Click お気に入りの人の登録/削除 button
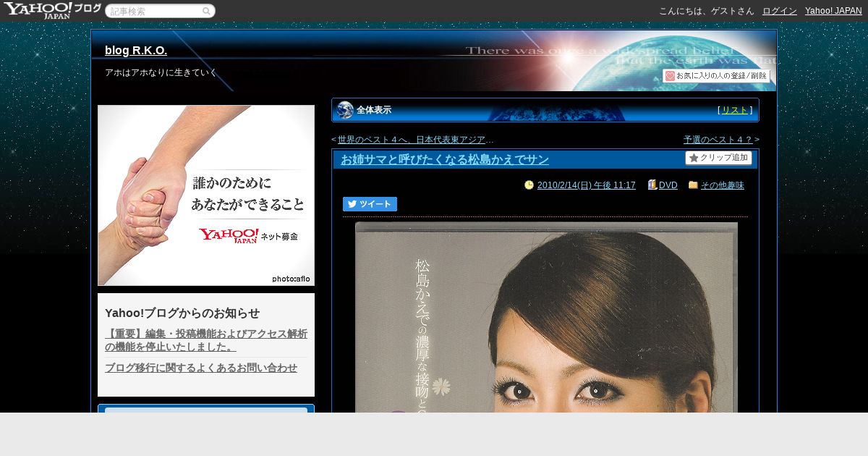The height and width of the screenshot is (456, 868). [x=716, y=76]
